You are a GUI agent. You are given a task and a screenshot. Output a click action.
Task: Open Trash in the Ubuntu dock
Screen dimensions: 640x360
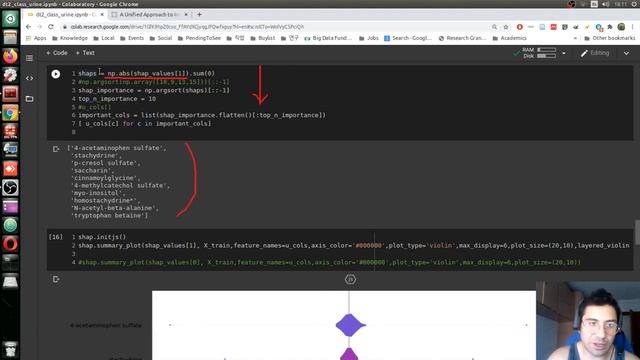pyautogui.click(x=10, y=350)
